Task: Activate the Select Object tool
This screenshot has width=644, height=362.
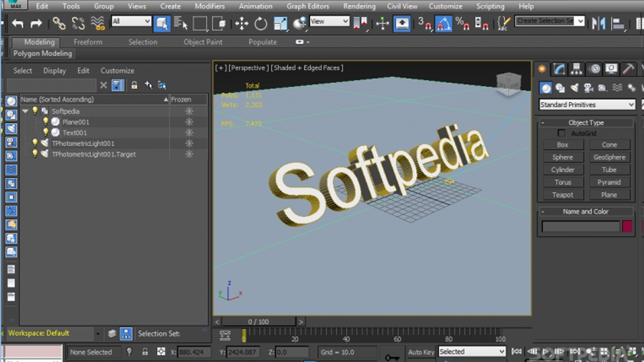Action: (162, 23)
